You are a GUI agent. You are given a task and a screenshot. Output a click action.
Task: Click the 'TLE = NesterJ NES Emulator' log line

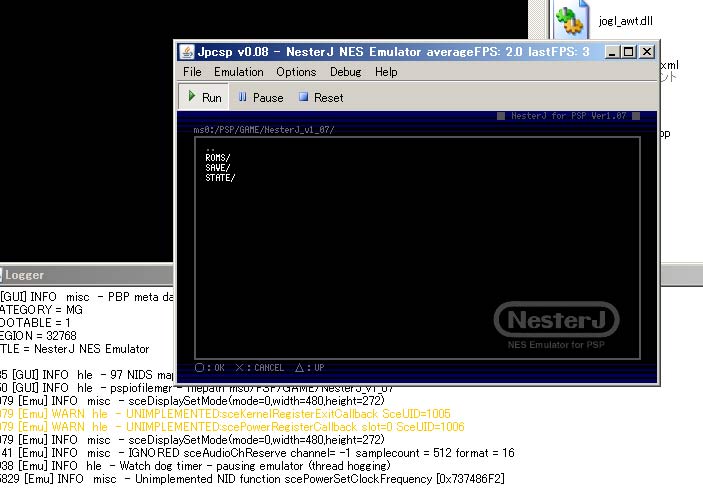tap(74, 349)
